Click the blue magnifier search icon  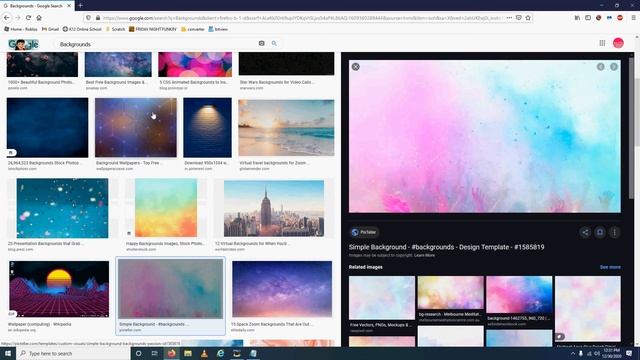[x=274, y=43]
